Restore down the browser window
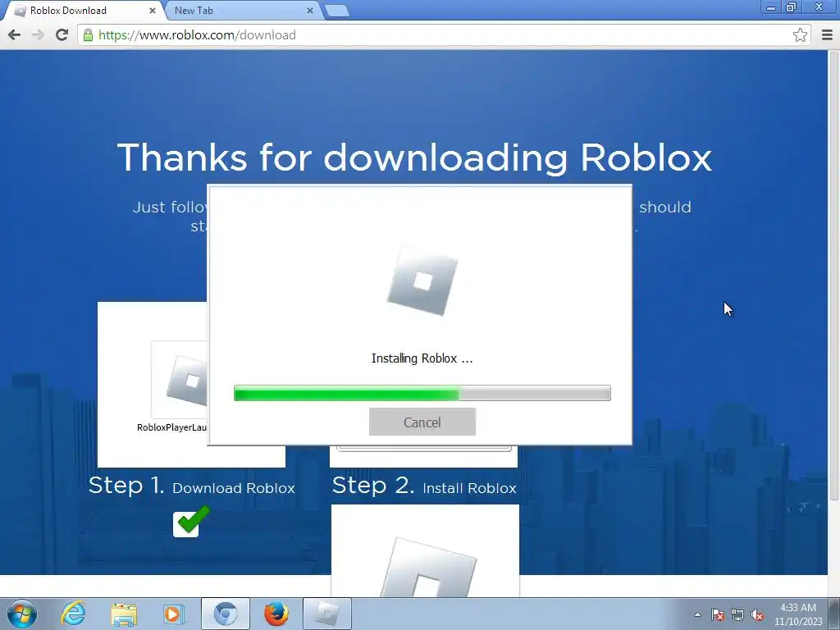Image resolution: width=840 pixels, height=630 pixels. tap(792, 7)
